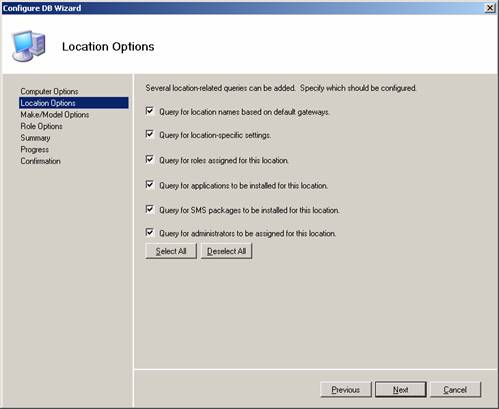Screen dimensions: 499x409
Task: Click the Deselect All button
Action: click(226, 251)
